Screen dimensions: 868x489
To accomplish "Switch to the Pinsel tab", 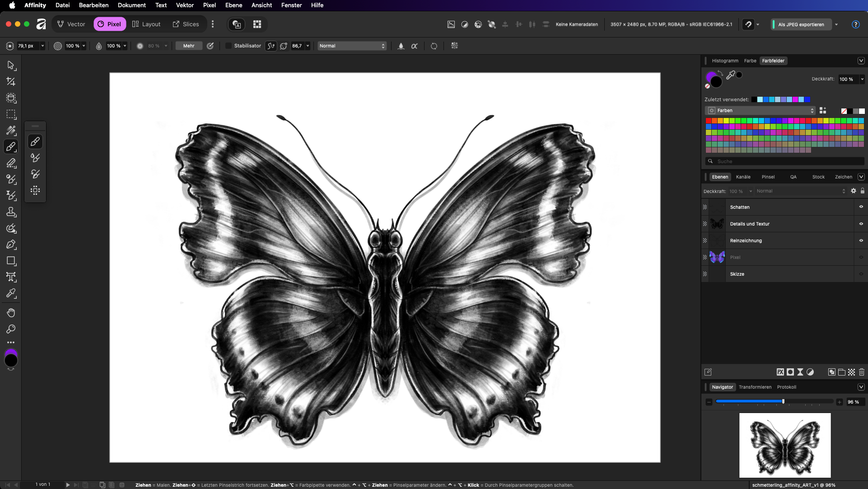I will tap(768, 177).
